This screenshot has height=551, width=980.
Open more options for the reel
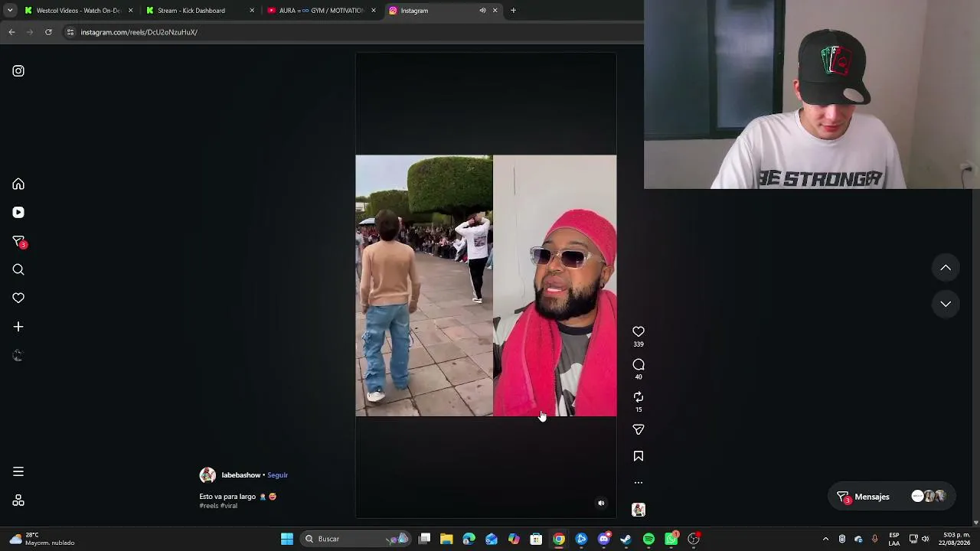pyautogui.click(x=639, y=483)
